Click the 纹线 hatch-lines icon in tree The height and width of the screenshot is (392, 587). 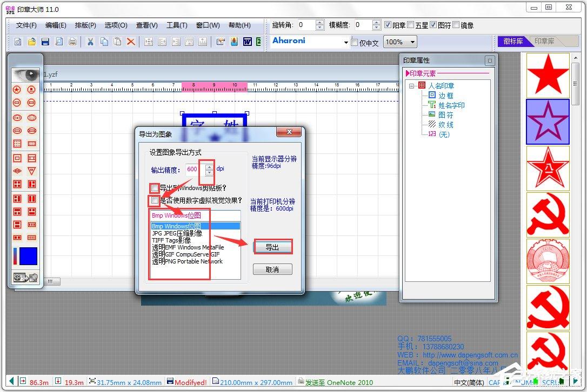pyautogui.click(x=432, y=124)
